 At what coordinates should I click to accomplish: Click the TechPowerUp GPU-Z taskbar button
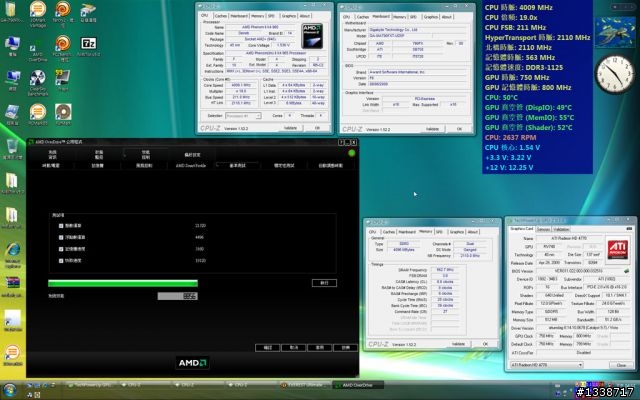(91, 385)
